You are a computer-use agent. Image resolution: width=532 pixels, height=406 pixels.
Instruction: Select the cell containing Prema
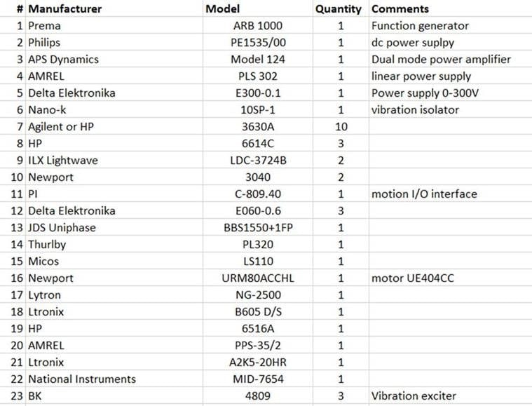(x=114, y=25)
